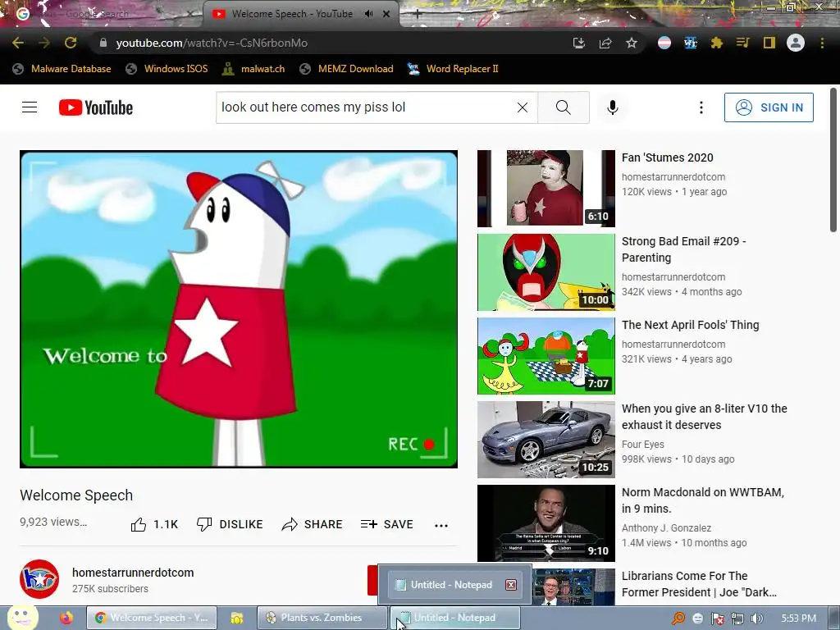Click the 275K subscribers text

(111, 589)
